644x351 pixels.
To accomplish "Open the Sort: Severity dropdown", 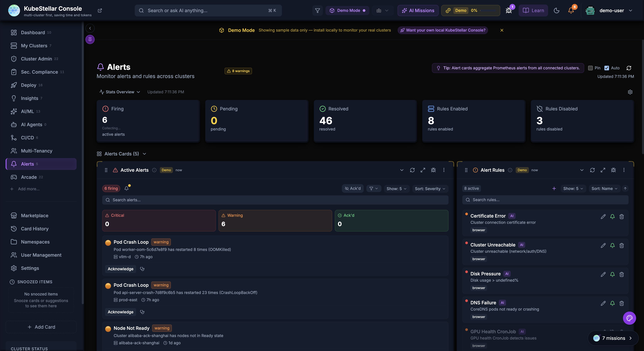I will point(430,188).
